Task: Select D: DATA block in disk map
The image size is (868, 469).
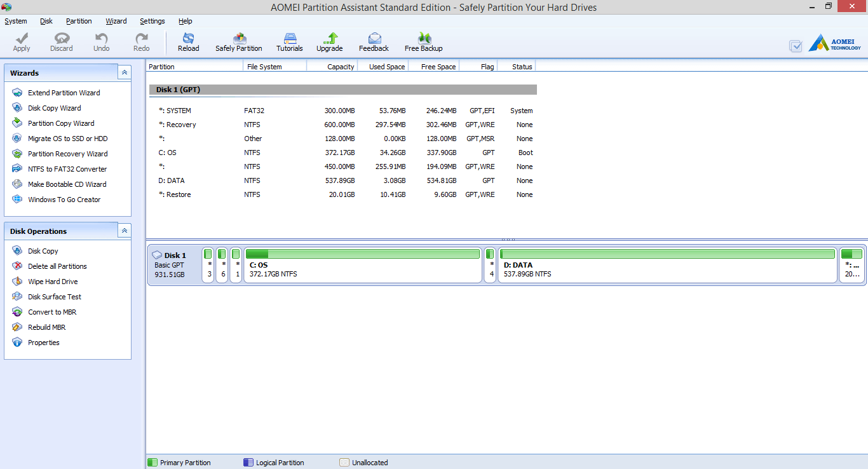Action: pyautogui.click(x=667, y=264)
